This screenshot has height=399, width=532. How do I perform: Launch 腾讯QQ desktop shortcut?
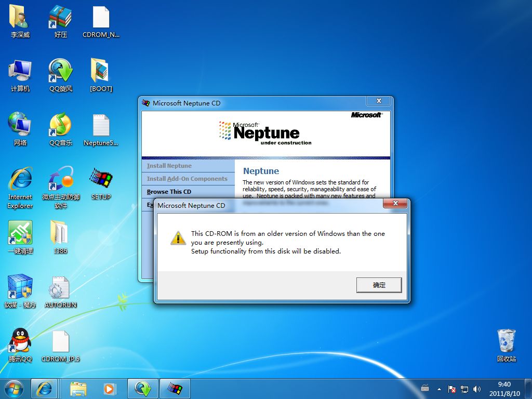click(20, 345)
